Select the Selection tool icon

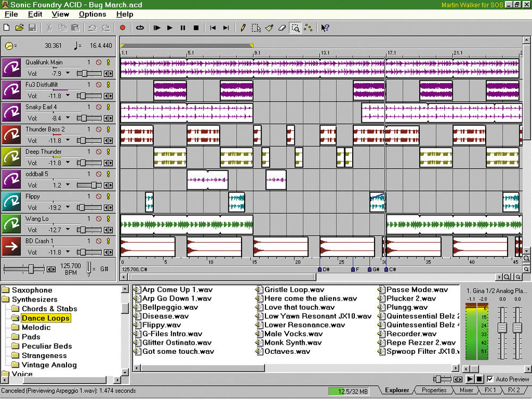(256, 28)
